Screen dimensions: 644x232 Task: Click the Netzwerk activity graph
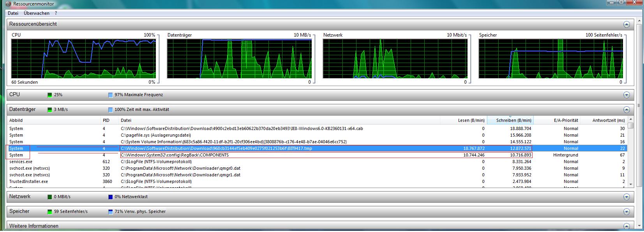click(395, 59)
